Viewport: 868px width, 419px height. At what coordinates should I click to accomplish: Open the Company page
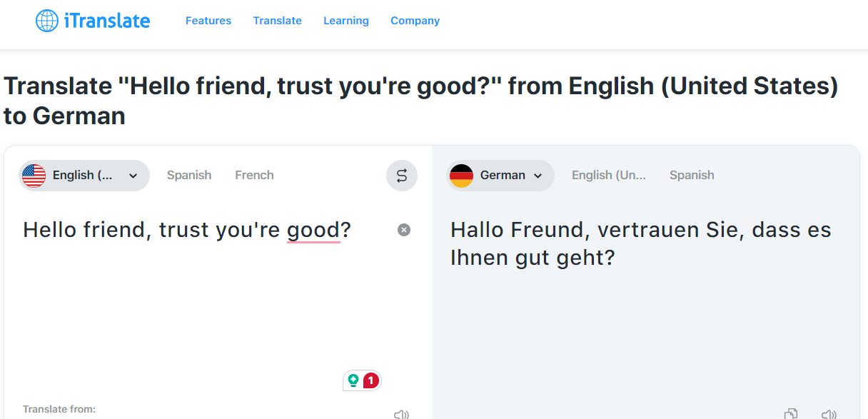415,20
